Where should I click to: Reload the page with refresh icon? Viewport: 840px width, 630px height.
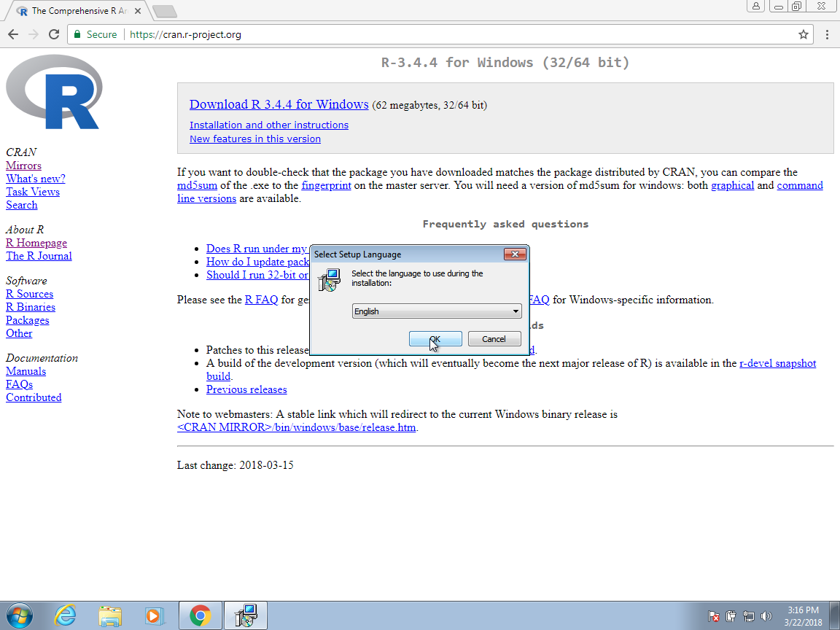53,34
